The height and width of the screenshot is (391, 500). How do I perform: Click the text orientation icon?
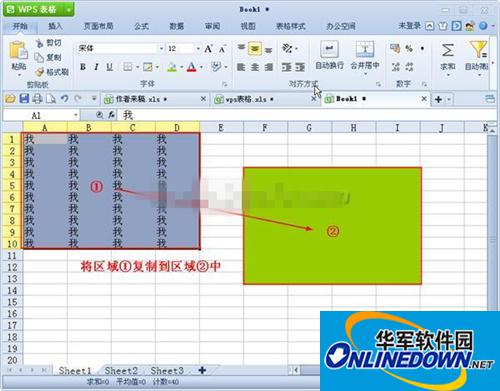pyautogui.click(x=287, y=48)
